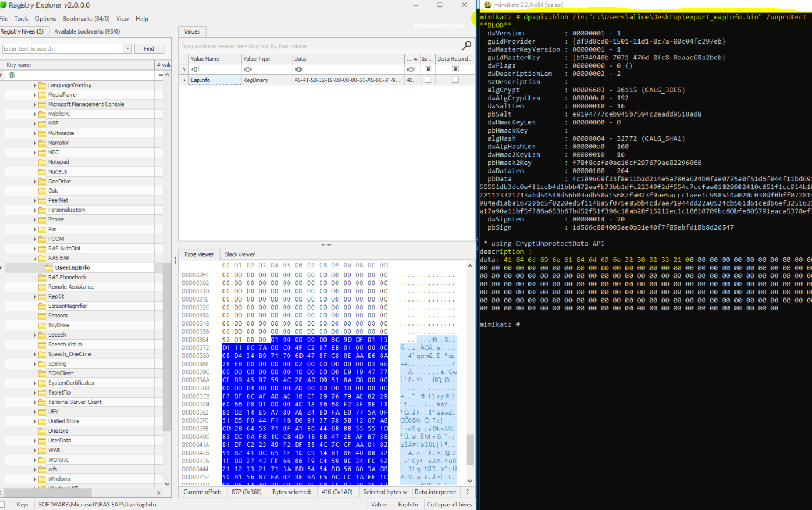Click the Find button
812x510 pixels.
click(x=149, y=48)
